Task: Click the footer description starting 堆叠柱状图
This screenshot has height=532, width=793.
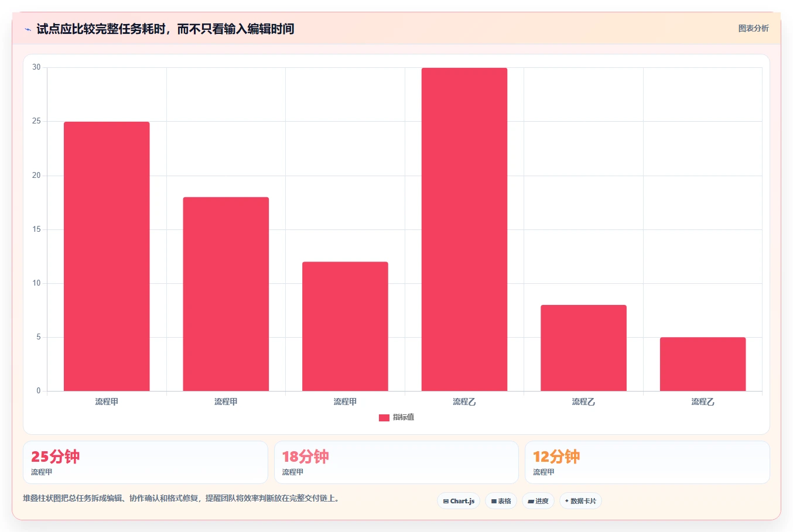Action: coord(181,499)
